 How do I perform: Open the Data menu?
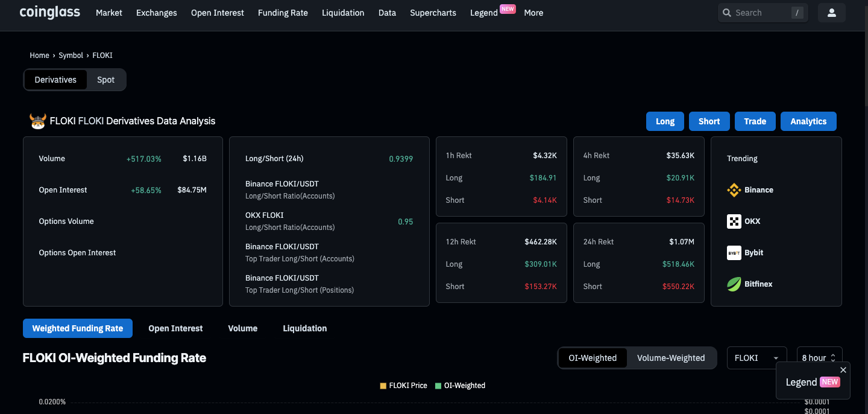pos(387,13)
